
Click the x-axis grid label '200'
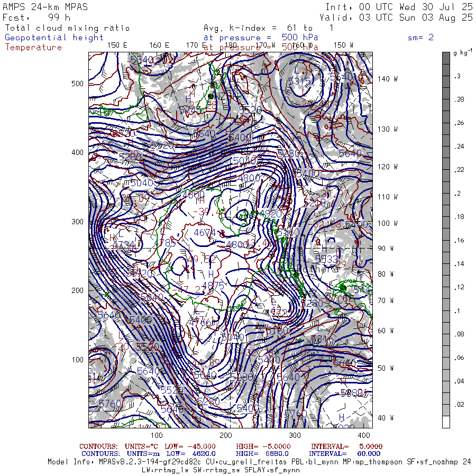tap(225, 435)
